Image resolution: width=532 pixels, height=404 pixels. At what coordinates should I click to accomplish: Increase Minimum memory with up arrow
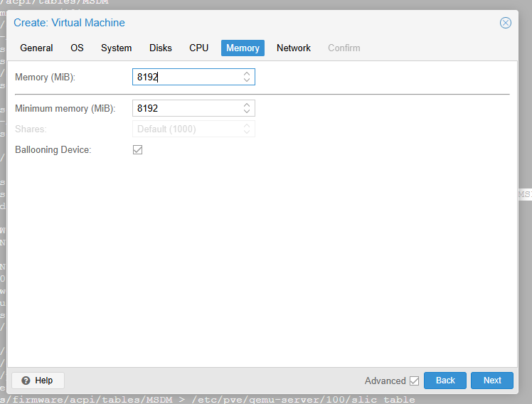[x=247, y=105]
